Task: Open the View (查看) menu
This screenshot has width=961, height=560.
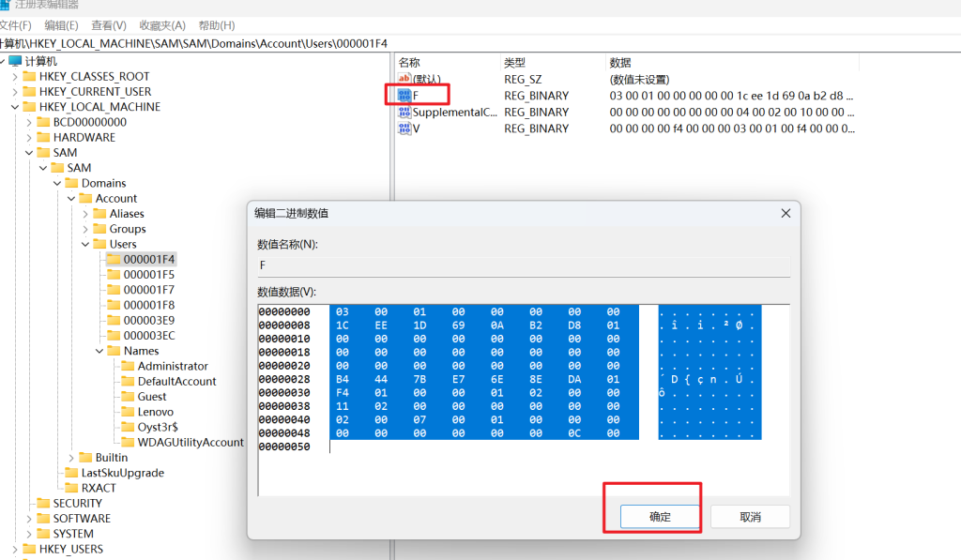Action: [x=109, y=25]
